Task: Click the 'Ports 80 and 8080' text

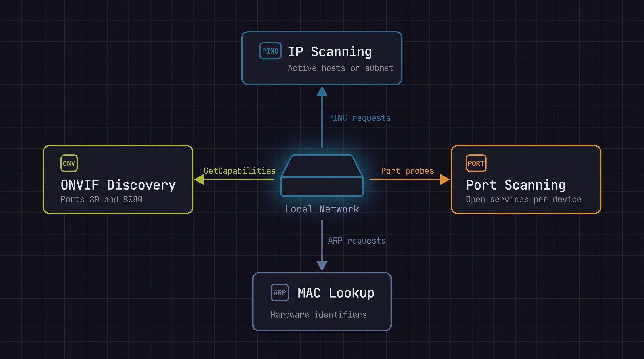Action: click(x=102, y=199)
